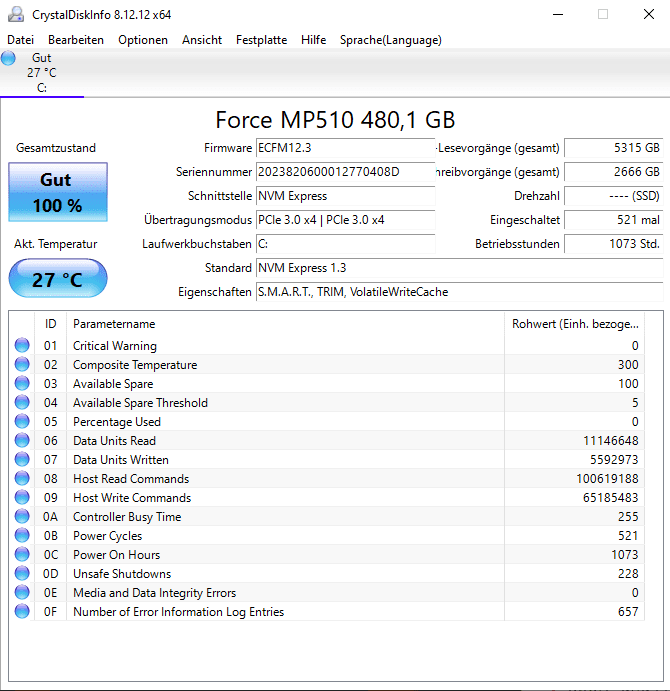670x691 pixels.
Task: Click status circle of Critical Warning row
Action: 22,346
